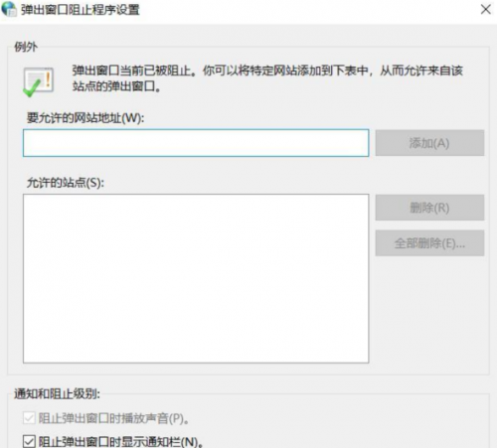Click the 站点的弹出窗口 second description line
Screen dimensions: 497x448
click(116, 86)
